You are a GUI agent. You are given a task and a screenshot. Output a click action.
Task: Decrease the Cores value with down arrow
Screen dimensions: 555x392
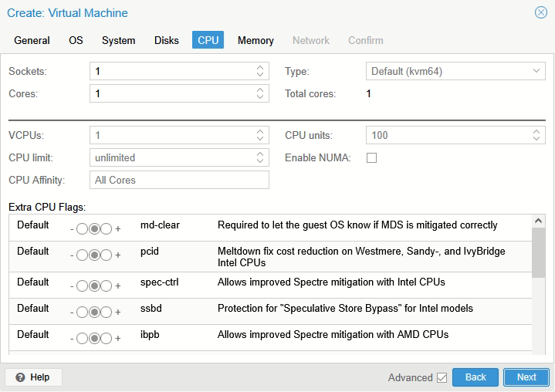[260, 97]
